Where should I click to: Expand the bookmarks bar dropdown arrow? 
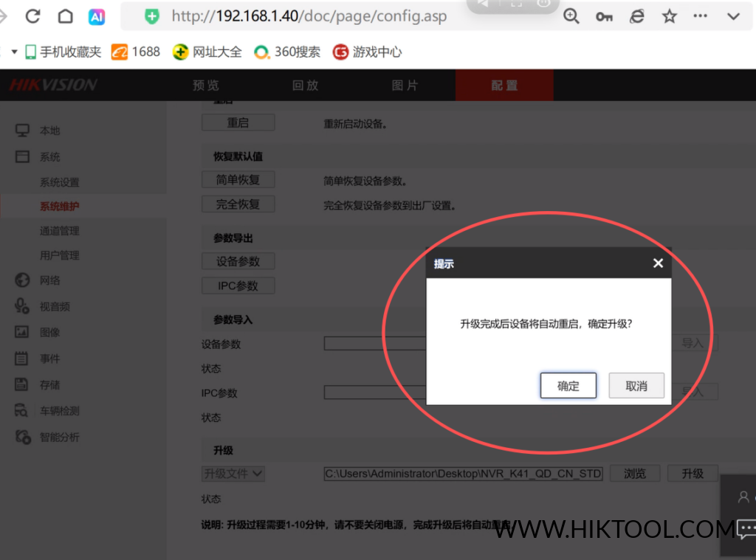coord(15,52)
